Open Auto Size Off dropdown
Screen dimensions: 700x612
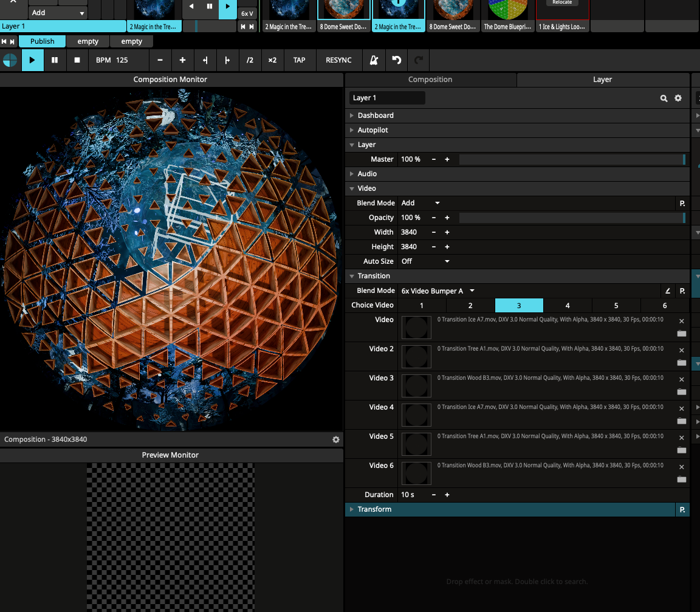point(425,261)
